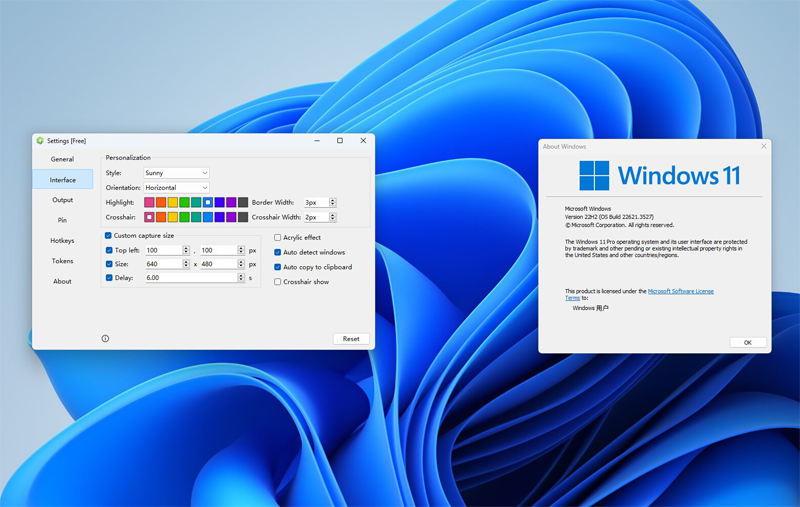800x507 pixels.
Task: Disable Auto detect windows
Action: coord(278,253)
